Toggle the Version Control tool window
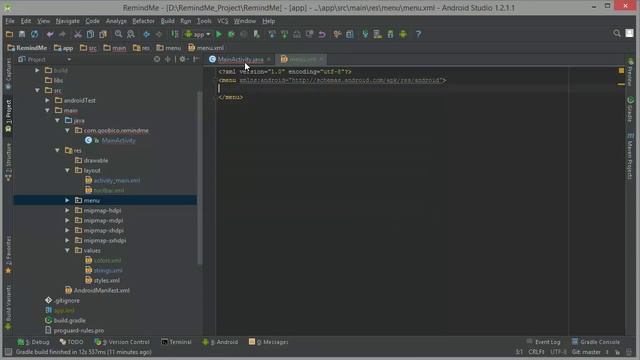 [x=122, y=342]
